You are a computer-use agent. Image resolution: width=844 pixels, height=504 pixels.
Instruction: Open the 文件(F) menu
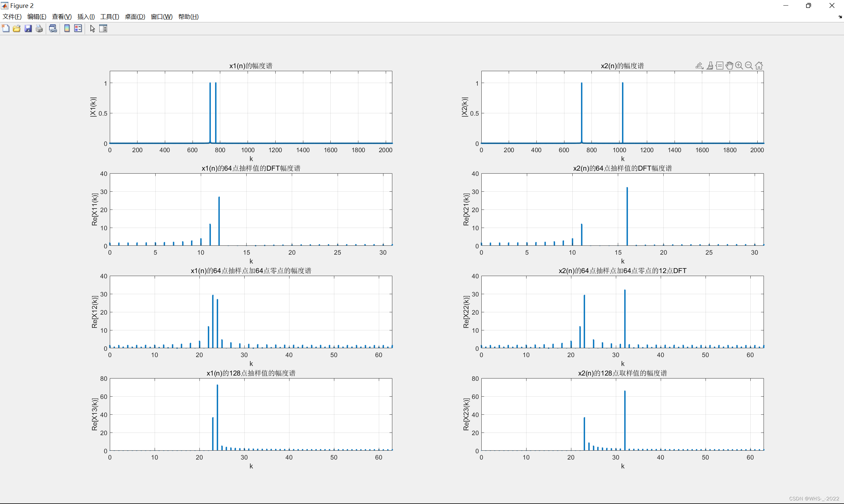click(x=12, y=17)
